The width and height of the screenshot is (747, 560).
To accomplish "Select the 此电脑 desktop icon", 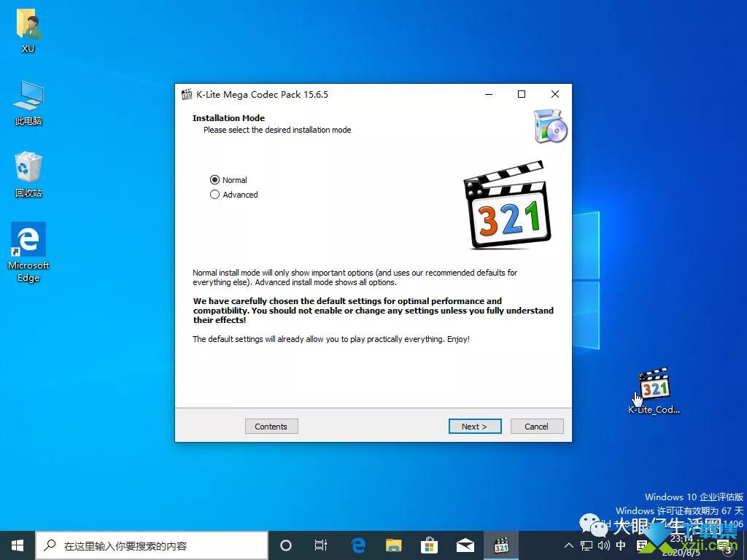I will coord(28,103).
